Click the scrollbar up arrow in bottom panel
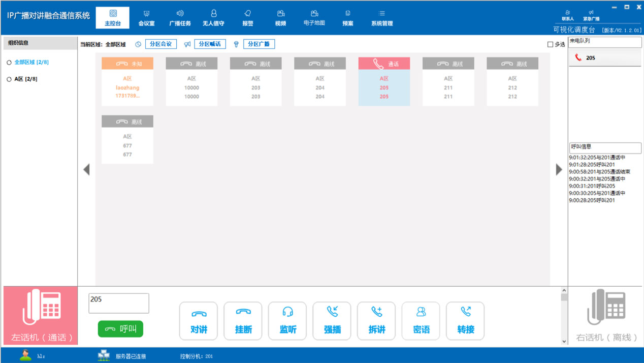 [564, 291]
